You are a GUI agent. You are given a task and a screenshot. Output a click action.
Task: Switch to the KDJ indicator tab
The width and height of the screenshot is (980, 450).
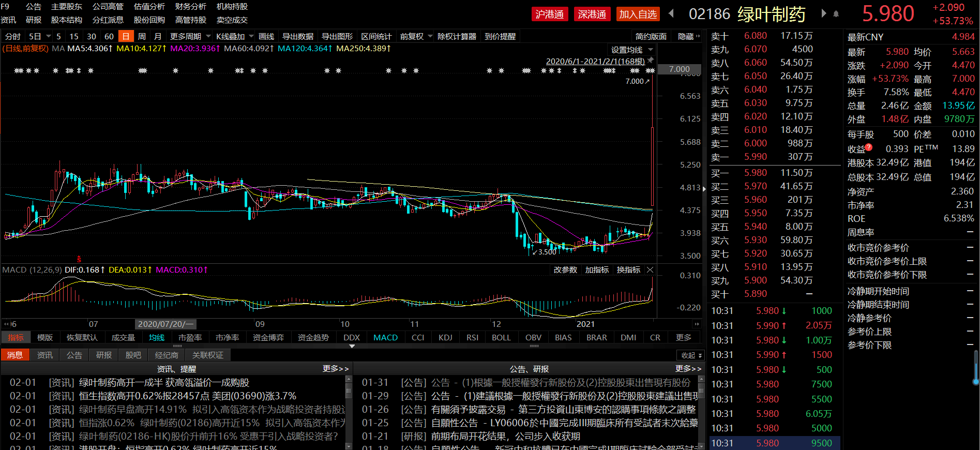click(x=445, y=337)
